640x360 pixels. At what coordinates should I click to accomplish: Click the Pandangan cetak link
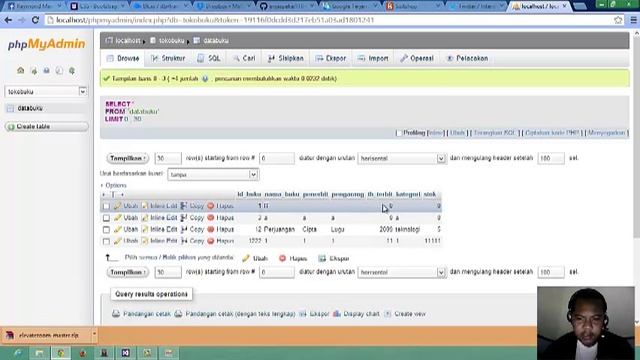147,314
